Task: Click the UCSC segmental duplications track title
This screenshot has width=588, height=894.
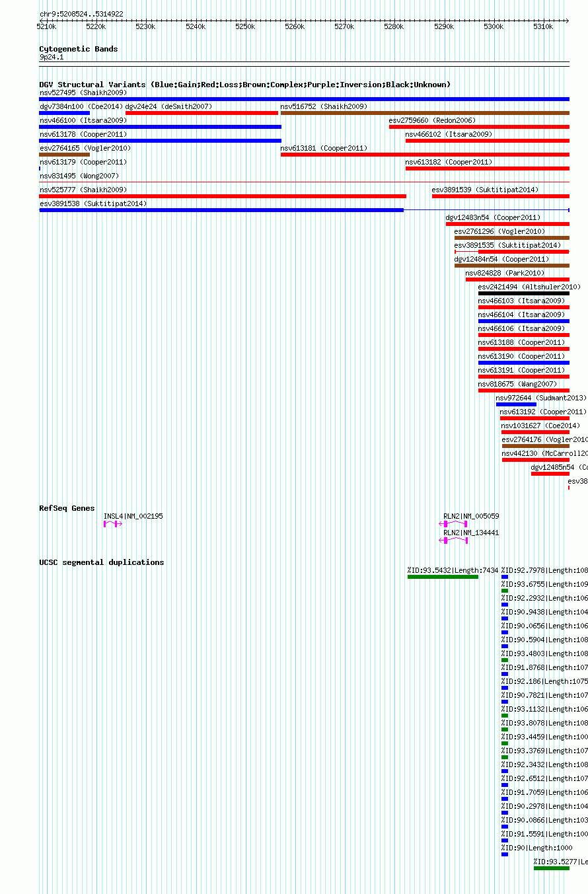Action: (102, 562)
